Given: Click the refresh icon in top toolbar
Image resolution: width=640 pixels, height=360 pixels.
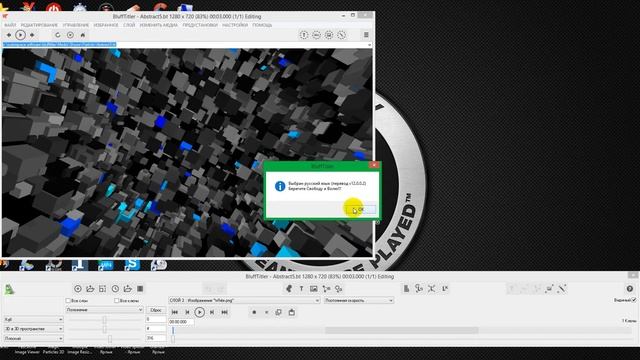Looking at the screenshot, I should 58,35.
